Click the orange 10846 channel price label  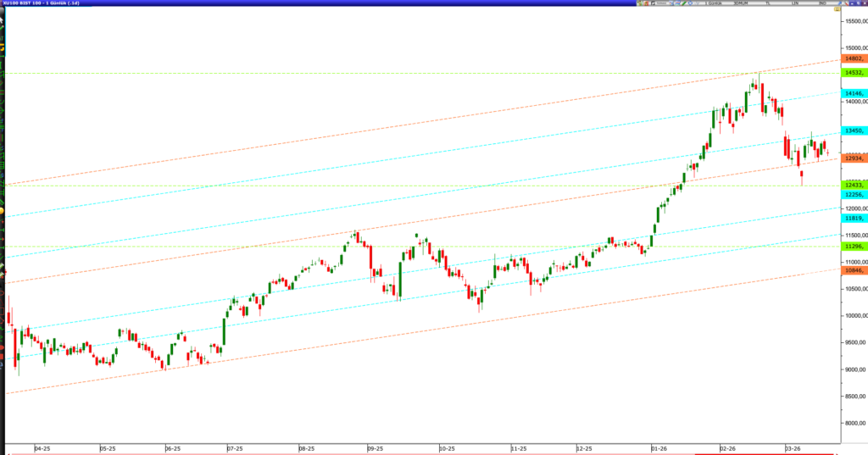click(854, 270)
